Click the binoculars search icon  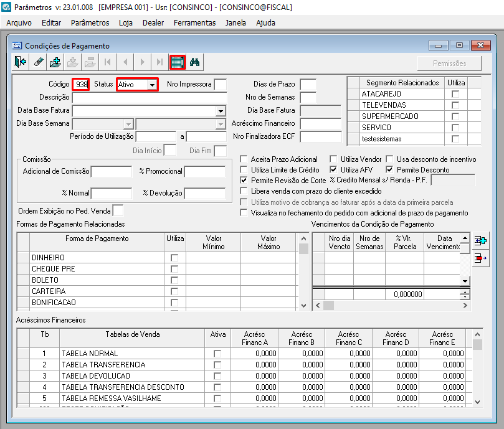point(194,62)
